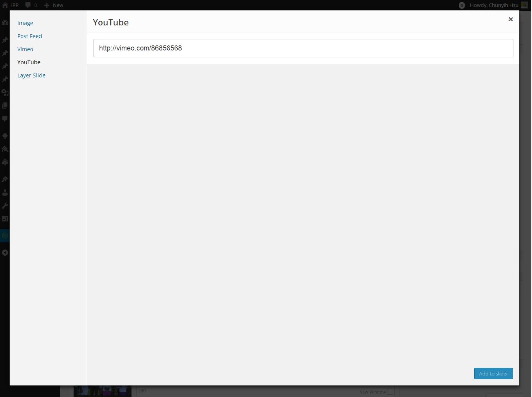This screenshot has width=532, height=397.
Task: Open the Tools wrench sidebar icon
Action: point(5,206)
